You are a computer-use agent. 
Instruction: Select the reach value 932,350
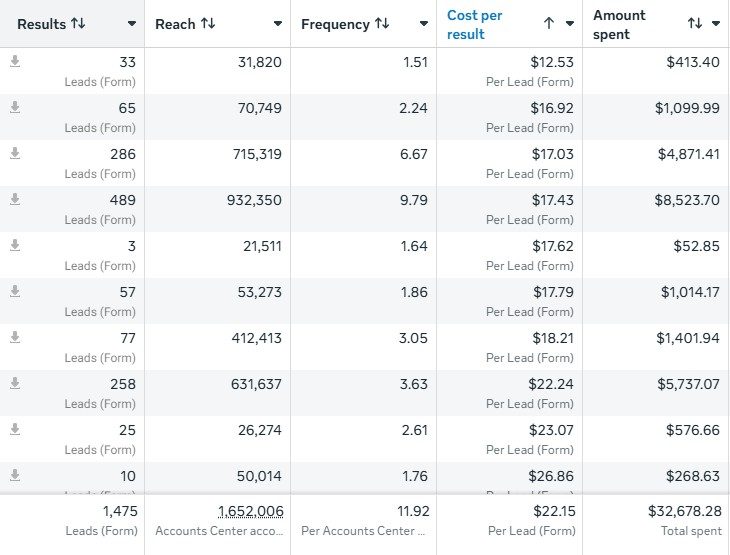(x=254, y=200)
